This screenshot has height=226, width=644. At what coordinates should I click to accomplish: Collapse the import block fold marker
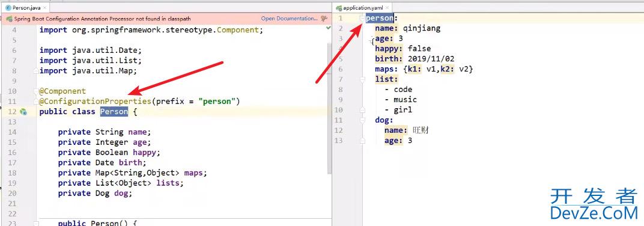[x=36, y=71]
